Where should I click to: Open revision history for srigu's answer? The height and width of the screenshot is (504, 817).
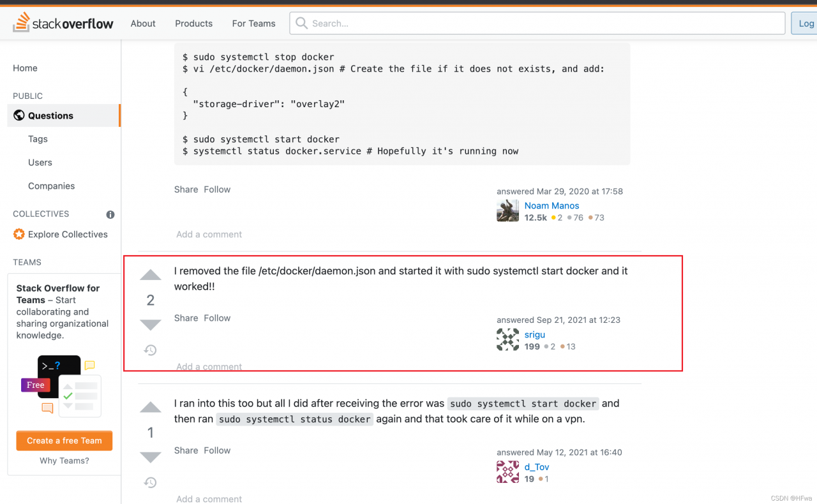150,350
